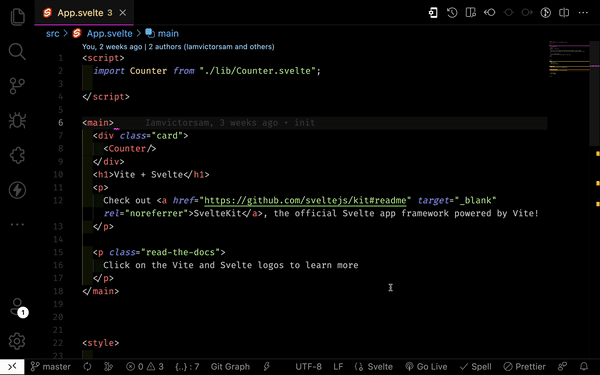This screenshot has height=375, width=600.
Task: Open the Manage gear settings
Action: [17, 341]
